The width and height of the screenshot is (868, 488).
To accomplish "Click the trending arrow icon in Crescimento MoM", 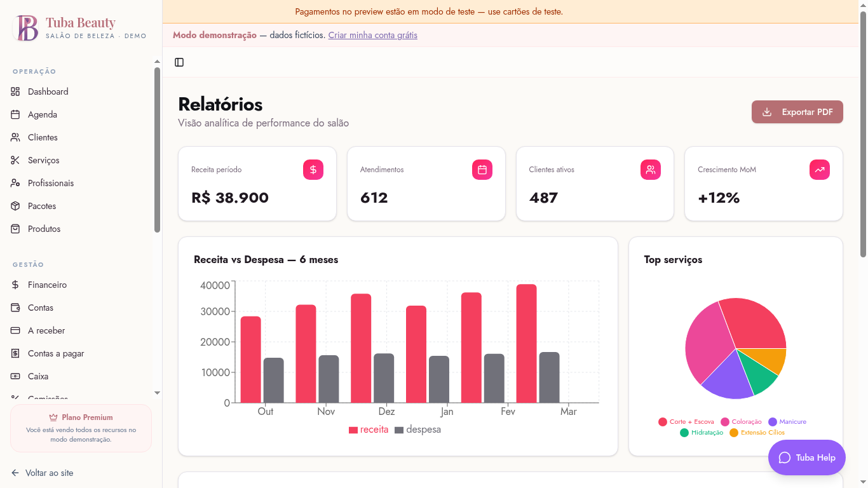I will coord(820,170).
